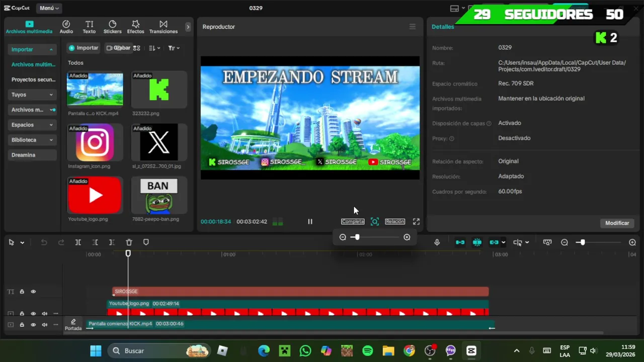The image size is (644, 362).
Task: Select the 7882-peepo-ban.png thumbnail
Action: click(159, 195)
